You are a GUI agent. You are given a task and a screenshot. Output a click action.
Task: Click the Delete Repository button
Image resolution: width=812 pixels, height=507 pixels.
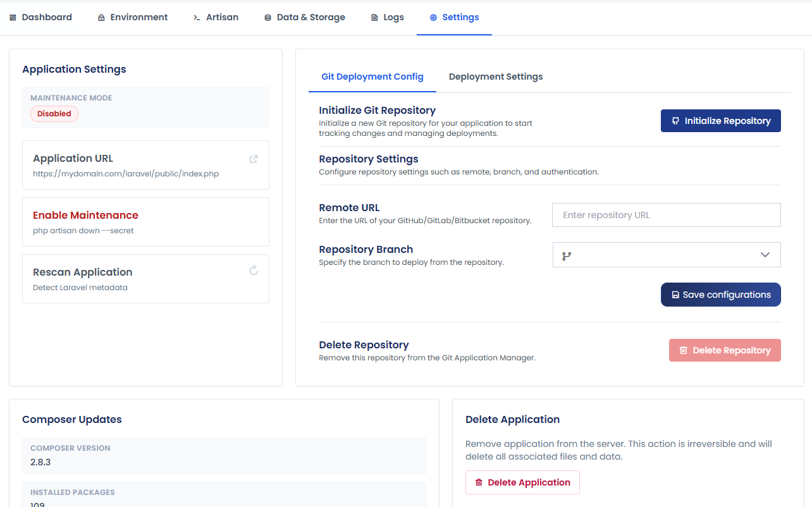click(x=725, y=350)
